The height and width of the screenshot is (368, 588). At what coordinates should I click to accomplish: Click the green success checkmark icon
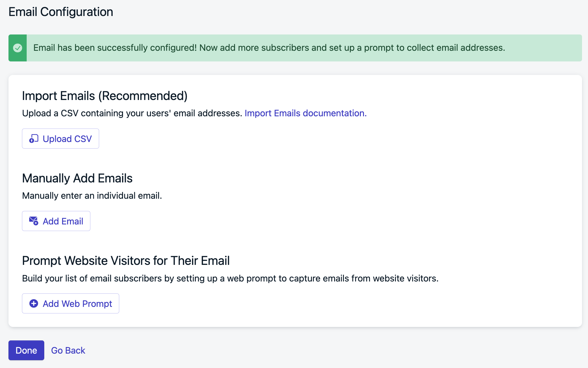(x=18, y=48)
